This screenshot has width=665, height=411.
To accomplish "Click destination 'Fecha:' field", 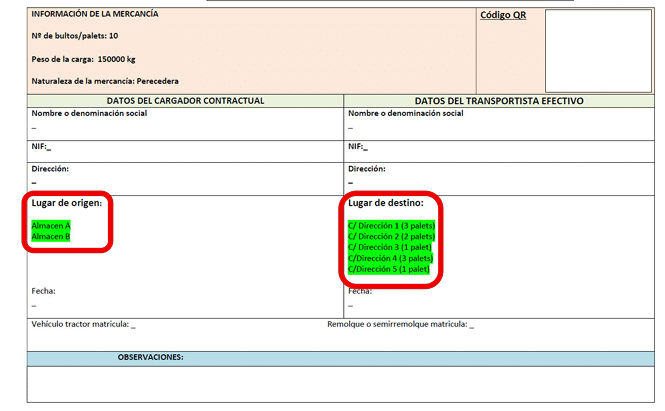I will (360, 291).
